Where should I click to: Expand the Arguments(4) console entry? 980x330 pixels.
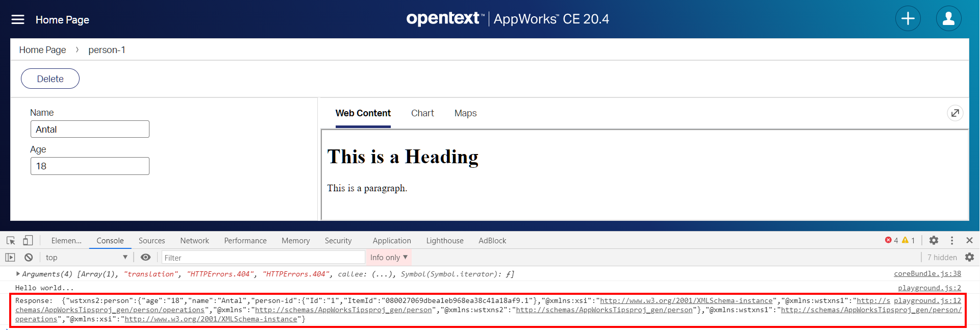point(18,274)
